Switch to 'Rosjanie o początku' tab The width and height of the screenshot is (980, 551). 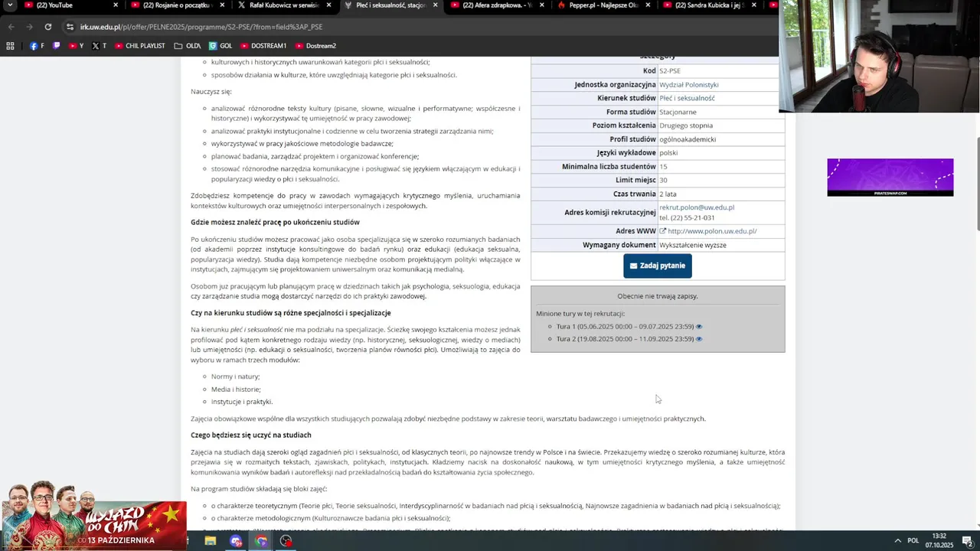tap(175, 5)
